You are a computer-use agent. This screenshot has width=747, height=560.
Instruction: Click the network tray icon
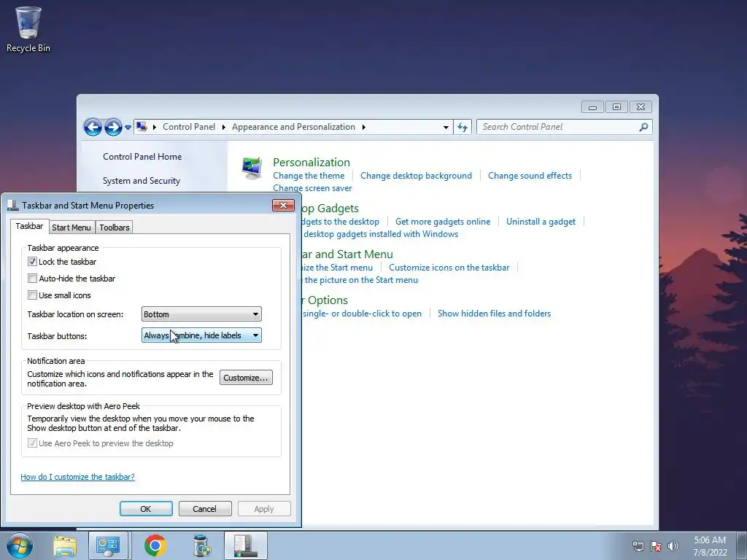click(x=638, y=546)
